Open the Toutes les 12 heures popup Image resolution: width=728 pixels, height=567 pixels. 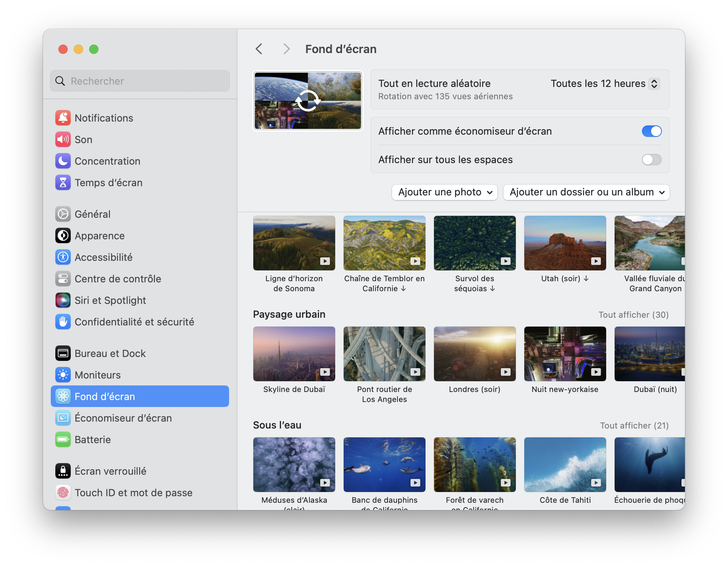click(605, 84)
